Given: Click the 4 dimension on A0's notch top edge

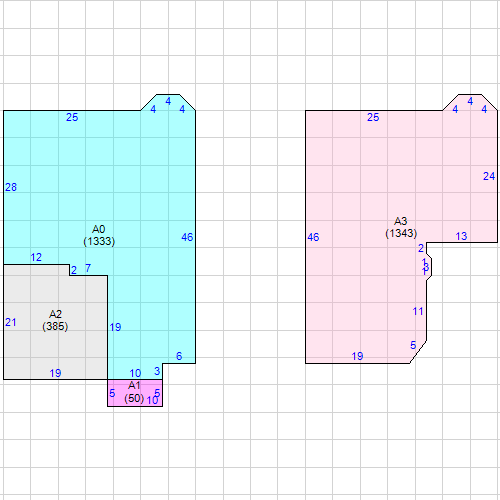Looking at the screenshot, I should click(x=168, y=101).
